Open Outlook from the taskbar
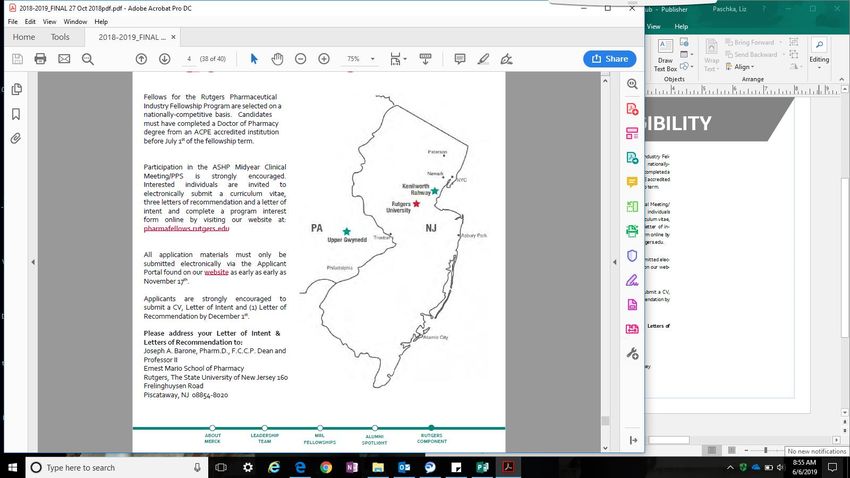This screenshot has width=850, height=478. coord(404,467)
